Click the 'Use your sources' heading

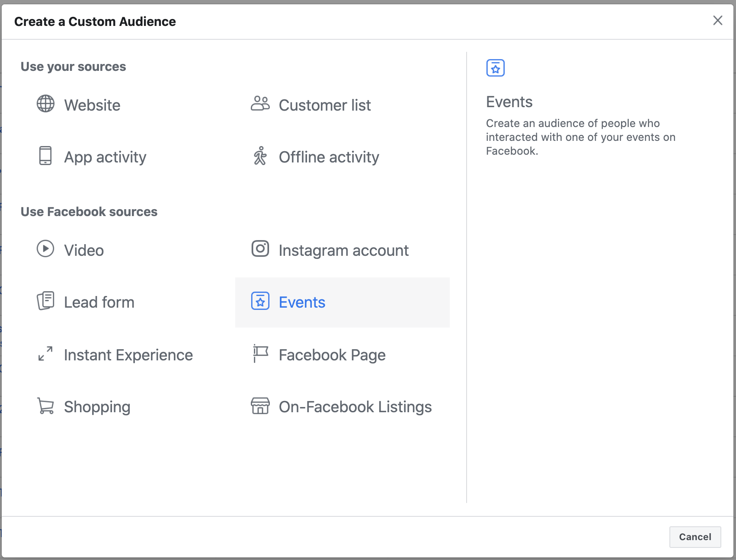point(73,67)
